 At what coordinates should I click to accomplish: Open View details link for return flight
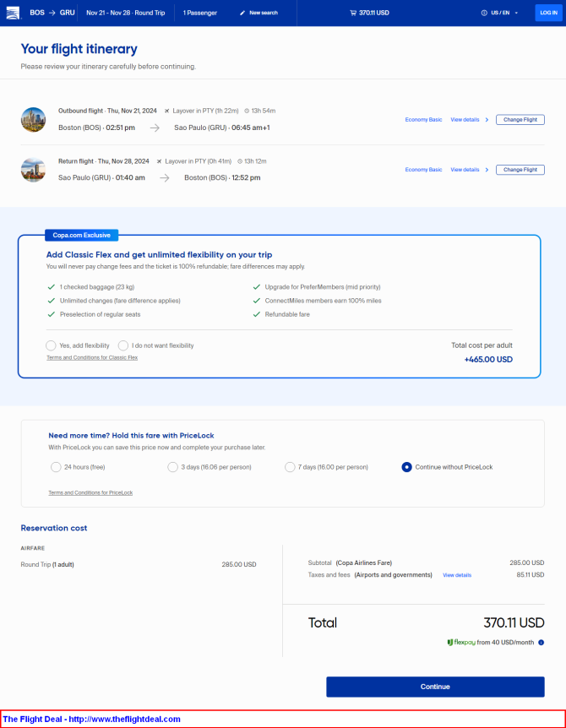(x=465, y=170)
